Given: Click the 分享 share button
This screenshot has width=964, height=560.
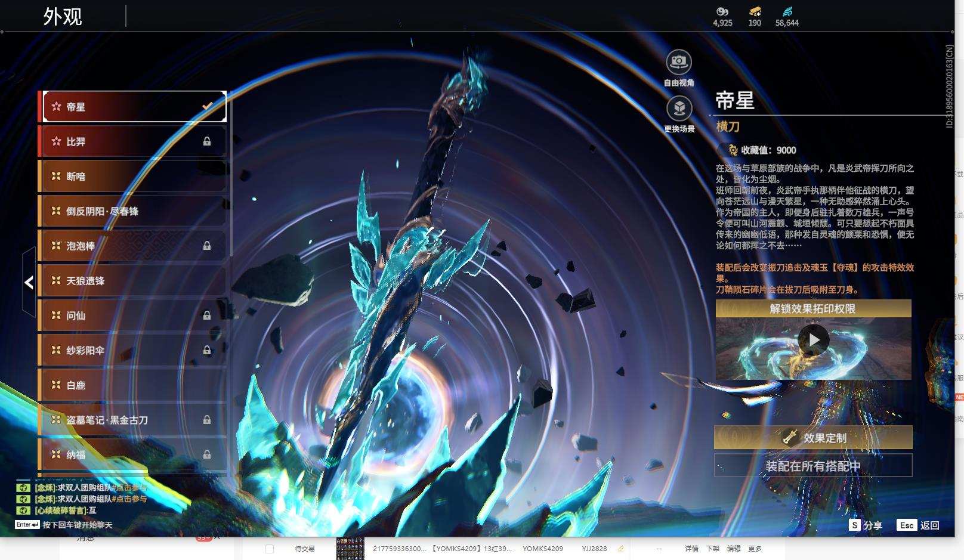Looking at the screenshot, I should pos(866,525).
